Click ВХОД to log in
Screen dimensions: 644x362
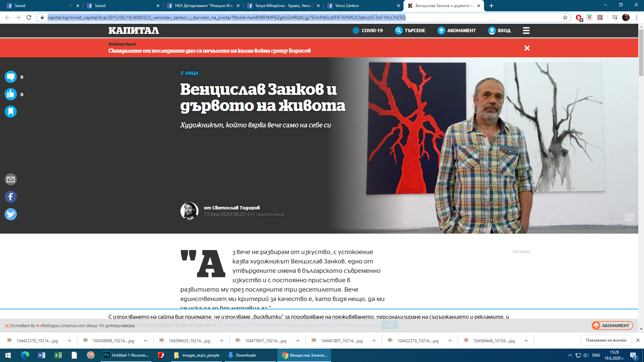[499, 31]
